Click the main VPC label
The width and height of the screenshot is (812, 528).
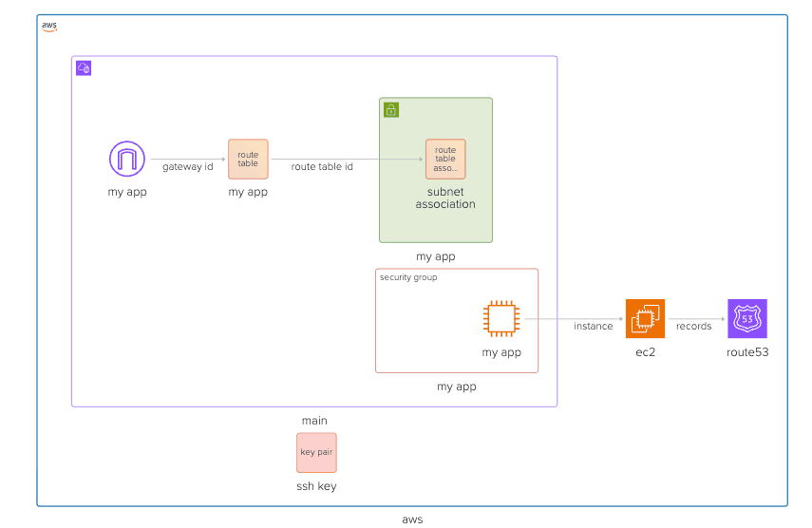pyautogui.click(x=314, y=421)
